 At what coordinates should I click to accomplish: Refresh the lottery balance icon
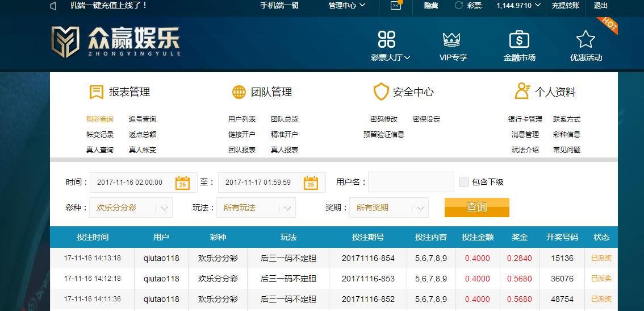[x=459, y=5]
